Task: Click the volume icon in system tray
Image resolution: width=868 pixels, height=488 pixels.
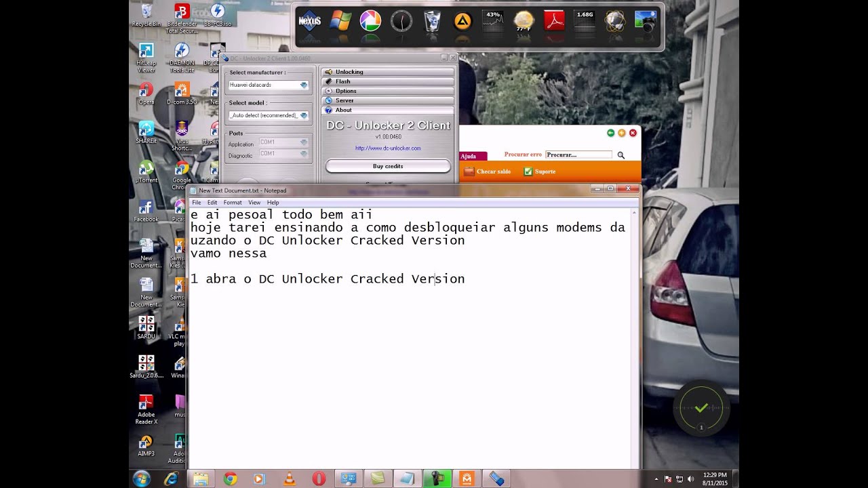Action: tap(690, 479)
